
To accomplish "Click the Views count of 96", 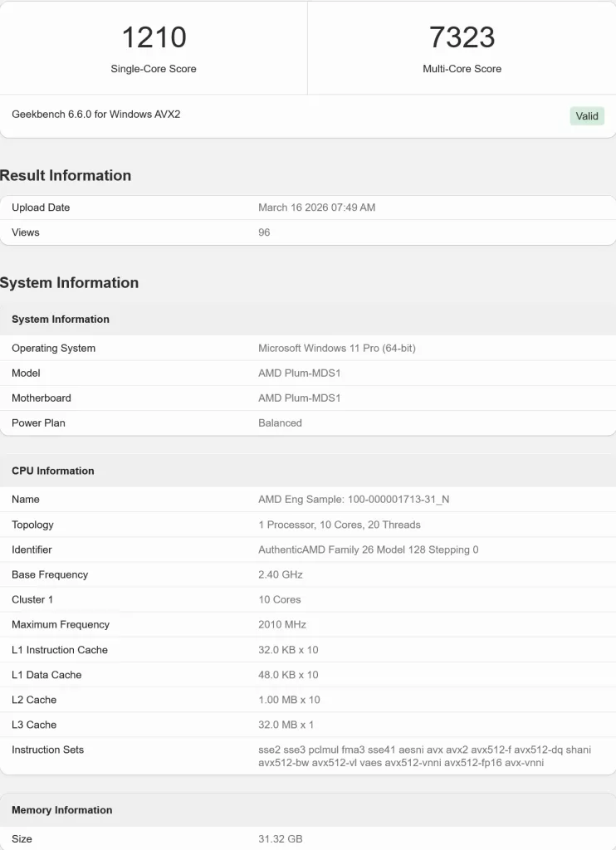I will [x=264, y=232].
